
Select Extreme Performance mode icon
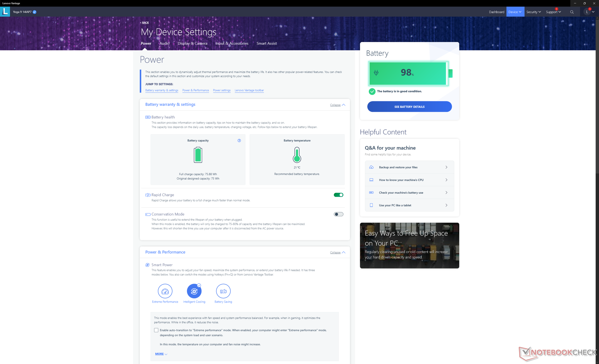[165, 291]
